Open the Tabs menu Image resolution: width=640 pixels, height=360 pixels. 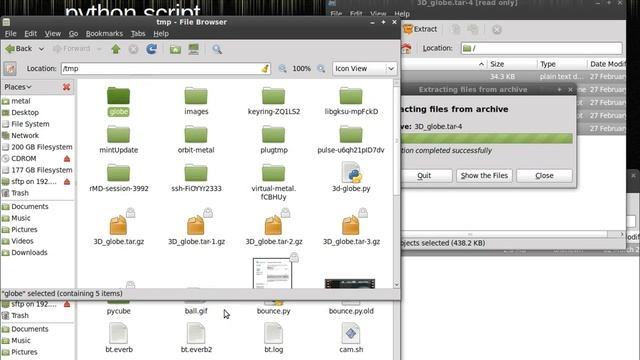[138, 33]
